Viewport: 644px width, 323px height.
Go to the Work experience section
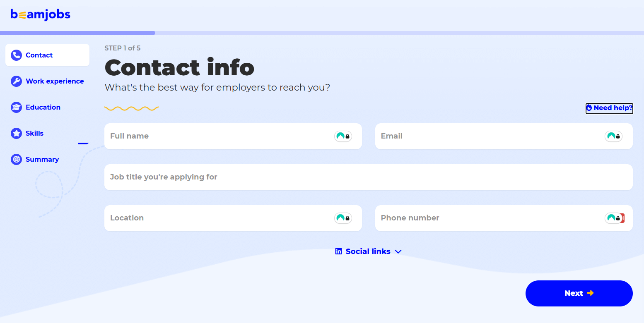point(55,81)
